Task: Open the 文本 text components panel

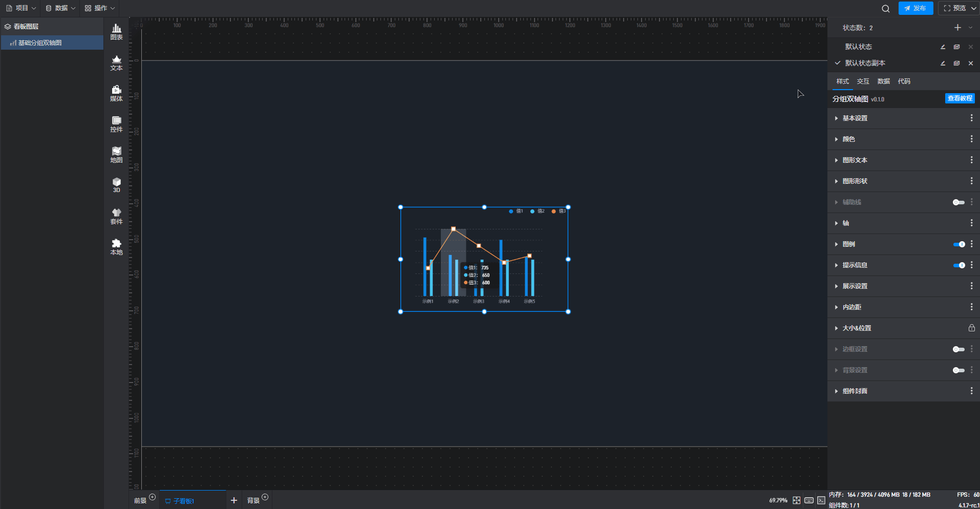Action: [x=116, y=63]
